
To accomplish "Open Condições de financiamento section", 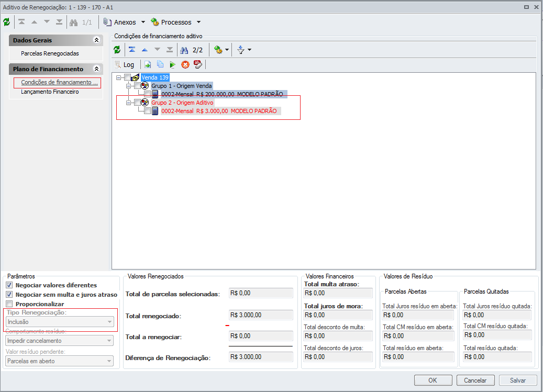I will pyautogui.click(x=59, y=82).
